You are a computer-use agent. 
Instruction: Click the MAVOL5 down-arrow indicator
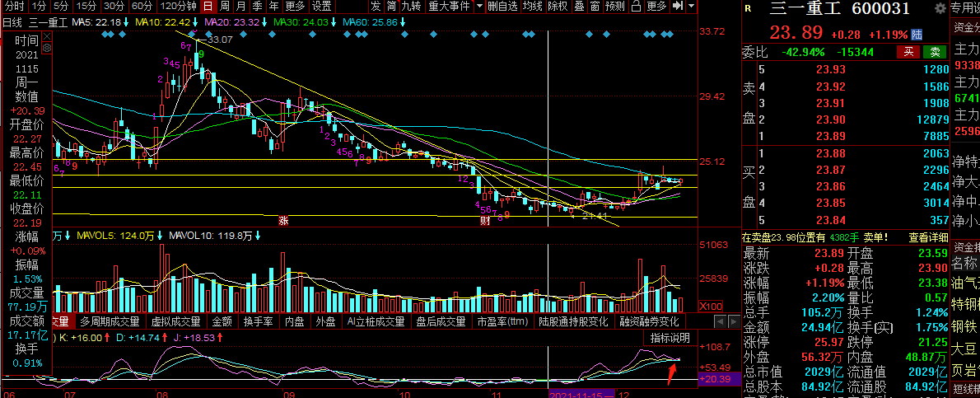pyautogui.click(x=160, y=236)
